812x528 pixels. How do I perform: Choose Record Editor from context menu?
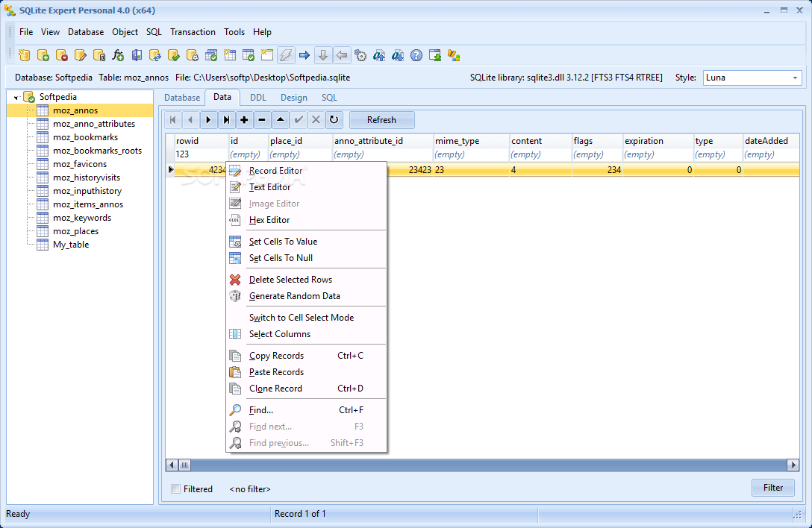point(307,171)
